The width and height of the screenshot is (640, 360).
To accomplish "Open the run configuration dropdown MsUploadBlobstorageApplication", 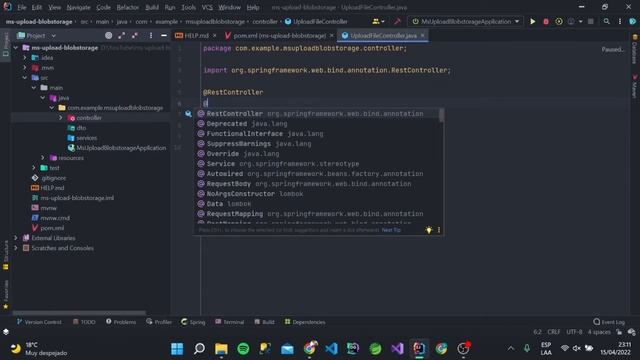I will pos(465,21).
